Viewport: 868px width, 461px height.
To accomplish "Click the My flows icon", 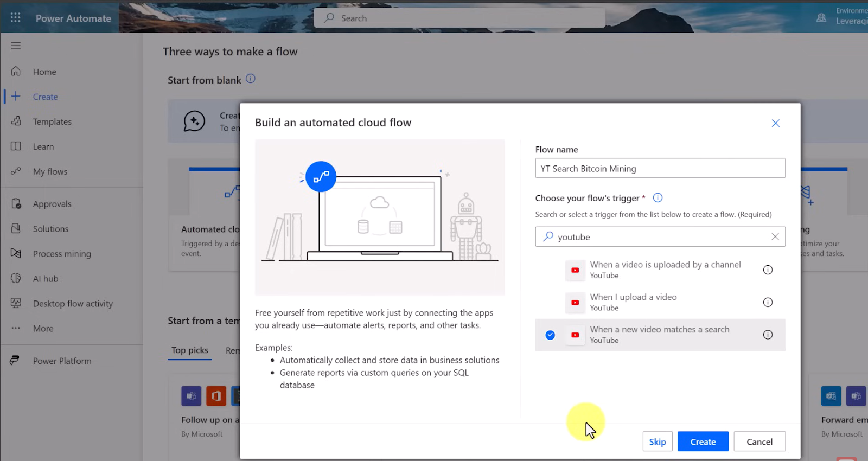I will [16, 171].
